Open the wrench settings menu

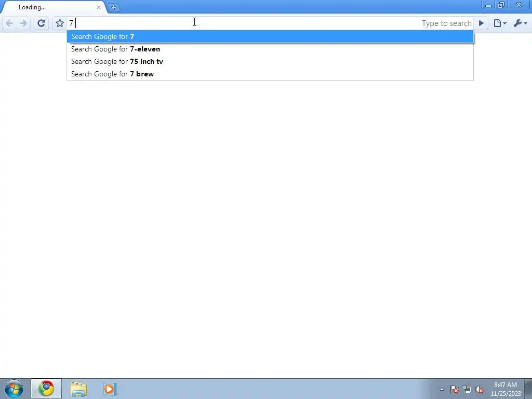click(x=520, y=23)
